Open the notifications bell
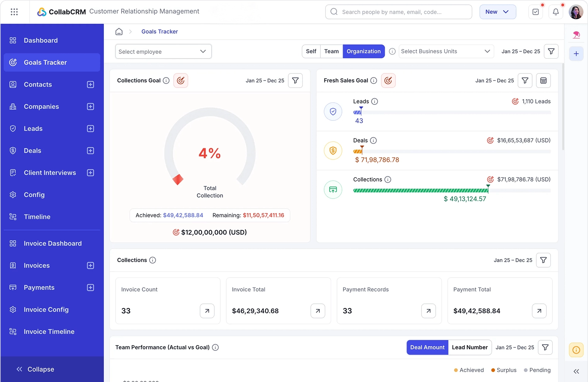The height and width of the screenshot is (382, 588). 556,12
